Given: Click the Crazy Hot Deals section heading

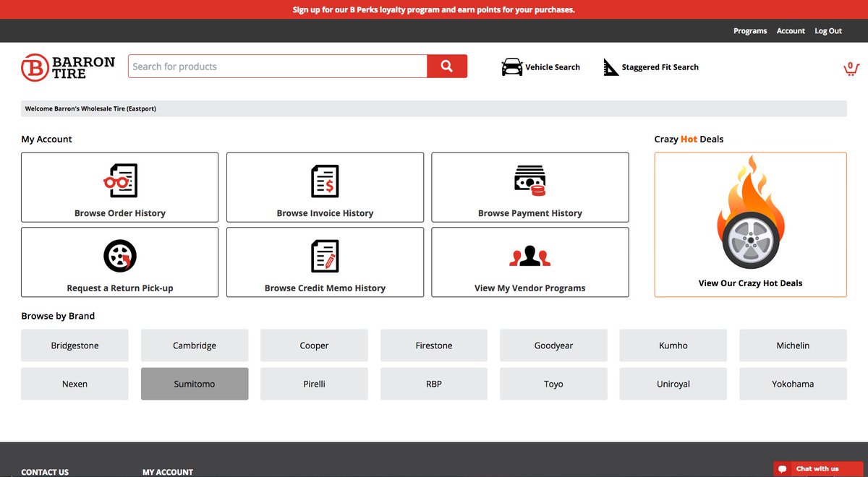Looking at the screenshot, I should point(689,139).
